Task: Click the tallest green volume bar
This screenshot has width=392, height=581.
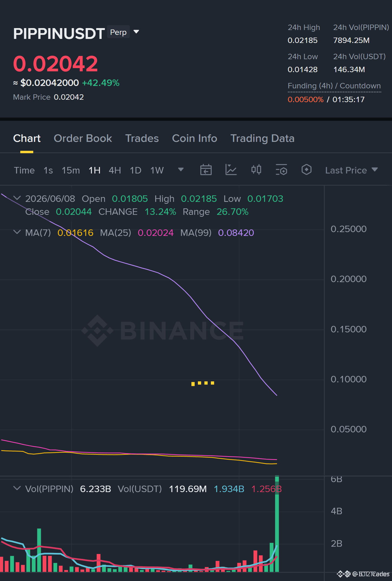Action: pos(277,524)
